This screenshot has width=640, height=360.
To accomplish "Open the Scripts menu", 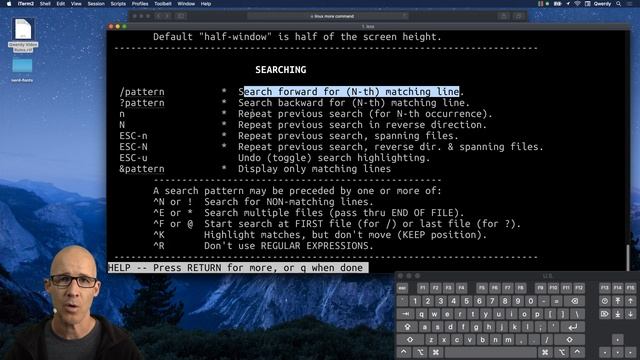I will pyautogui.click(x=118, y=4).
